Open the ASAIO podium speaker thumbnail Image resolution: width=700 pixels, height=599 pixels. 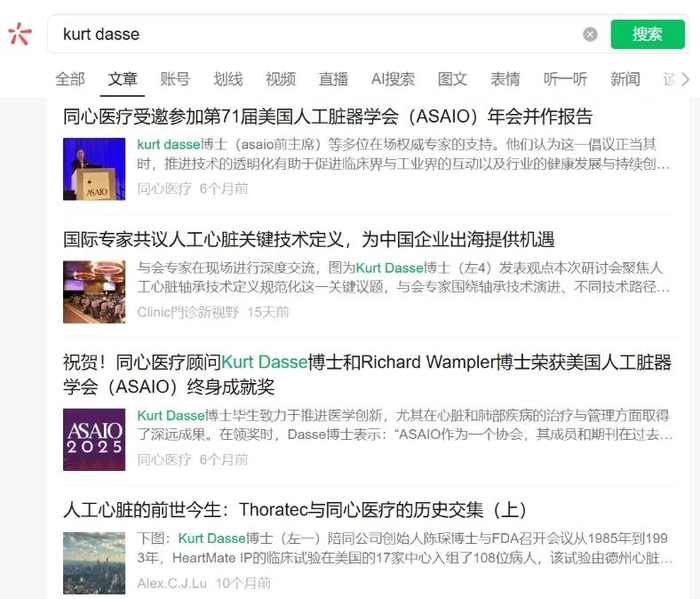pyautogui.click(x=94, y=169)
